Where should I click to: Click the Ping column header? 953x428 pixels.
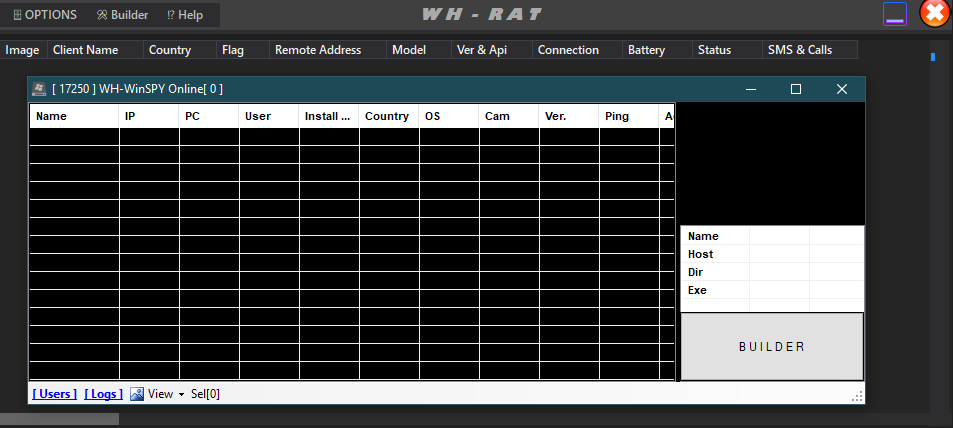click(617, 116)
